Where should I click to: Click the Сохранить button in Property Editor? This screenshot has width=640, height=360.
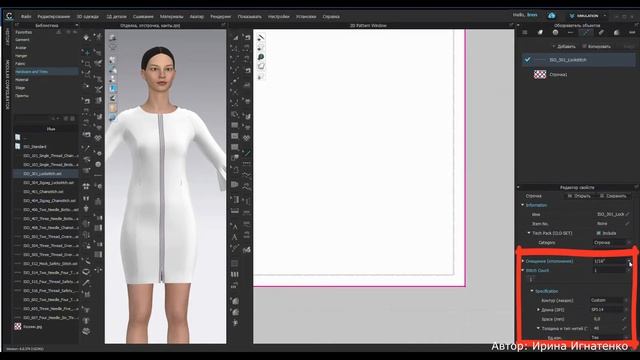613,196
